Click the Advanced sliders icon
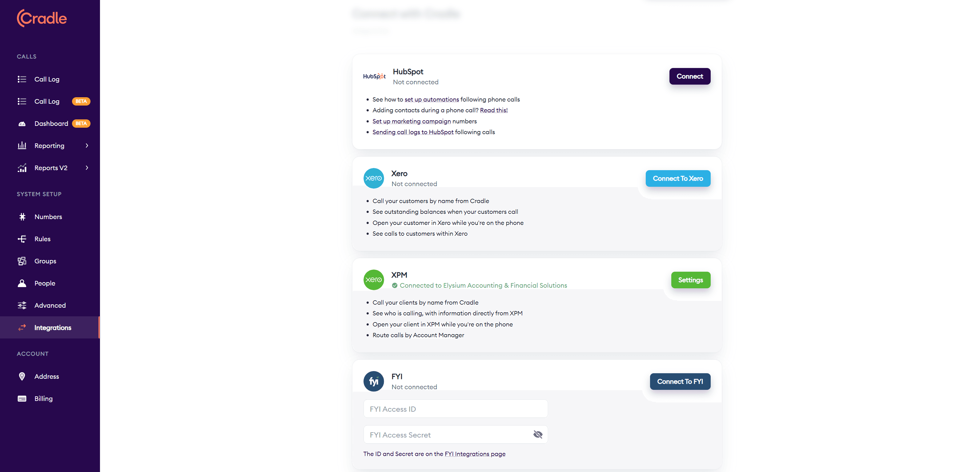Screen dimensions: 980x472 22,306
